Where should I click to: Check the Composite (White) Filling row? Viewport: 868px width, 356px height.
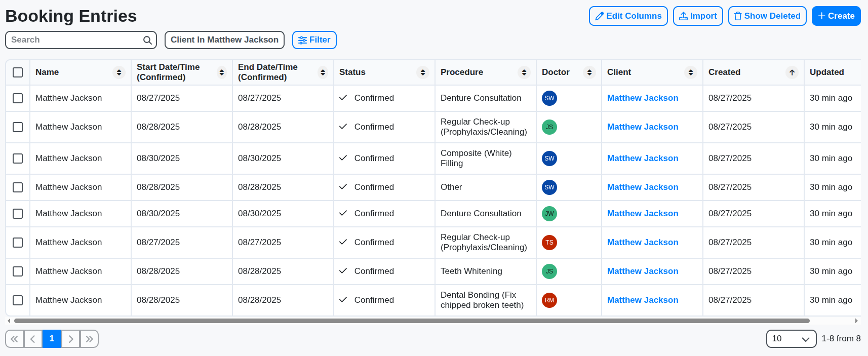coord(18,159)
